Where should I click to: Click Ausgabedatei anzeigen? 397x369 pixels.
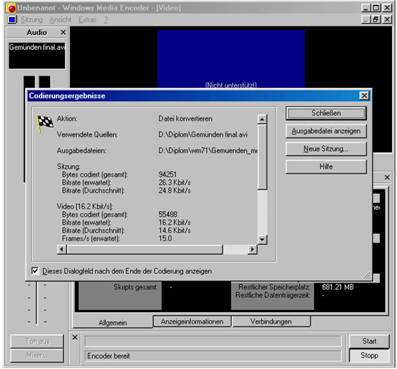coord(326,131)
